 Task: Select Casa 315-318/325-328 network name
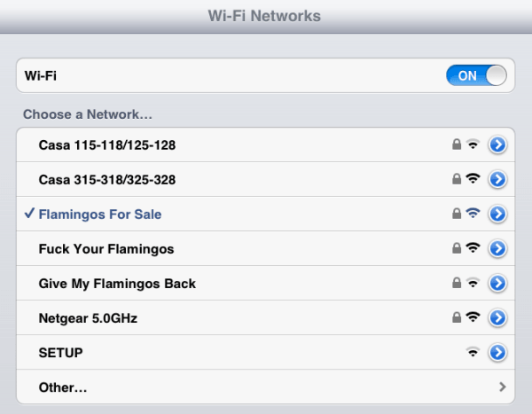(x=107, y=179)
